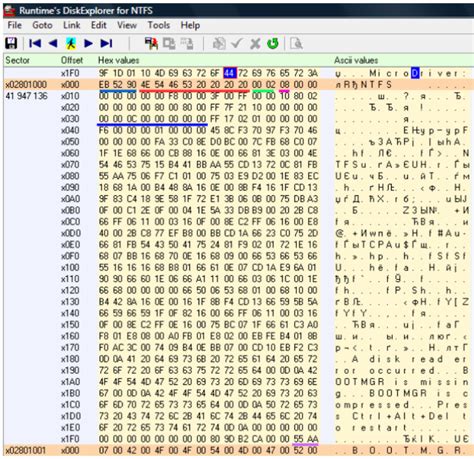Click the Ascii values column header
Viewport: 474px width, 459px height.
pos(356,60)
